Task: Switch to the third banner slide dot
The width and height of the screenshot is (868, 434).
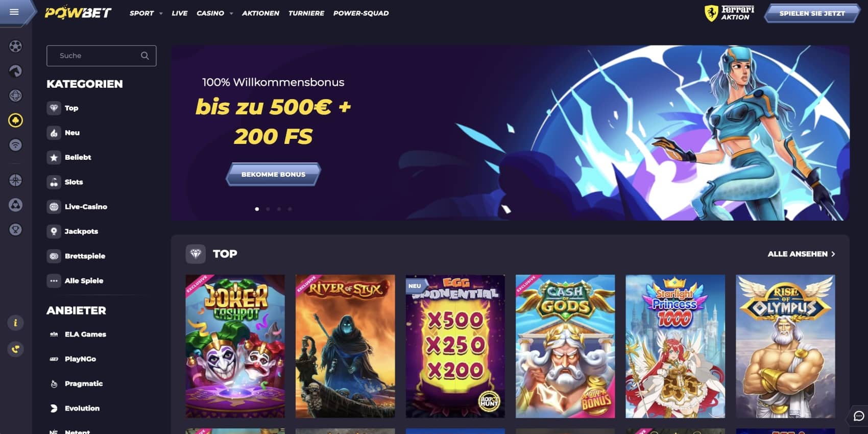Action: tap(279, 209)
